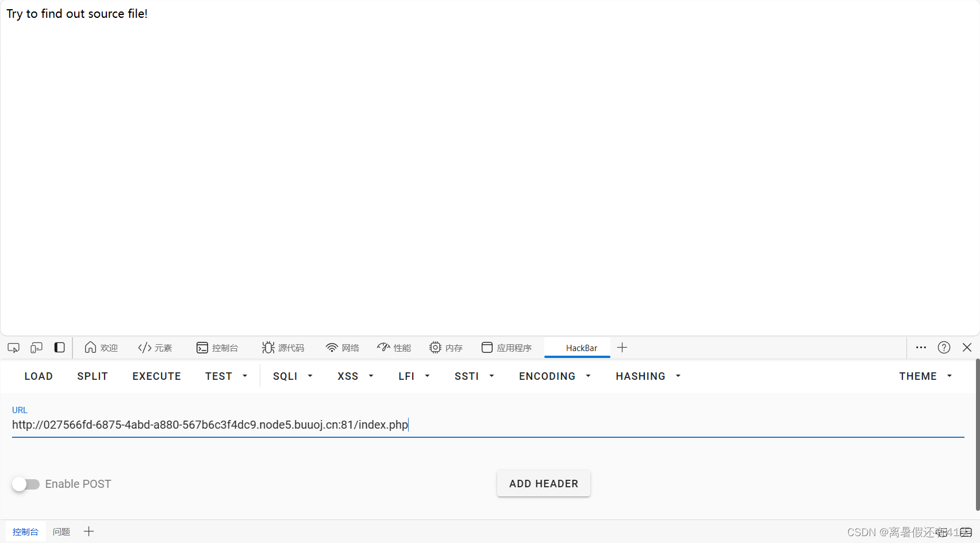Switch to the 控制台 console tab in top bar
Image resolution: width=980 pixels, height=543 pixels.
click(x=217, y=348)
